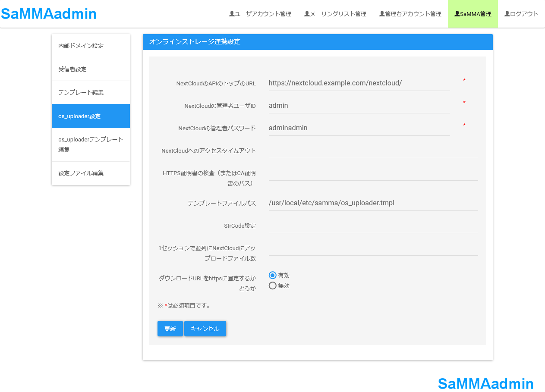Image resolution: width=545 pixels, height=392 pixels.
Task: Focus the NextCloud管理者パスワード field
Action: [359, 128]
